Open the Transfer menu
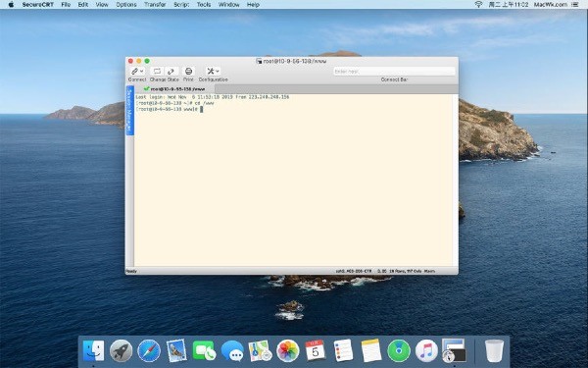This screenshot has height=368, width=588. [155, 5]
